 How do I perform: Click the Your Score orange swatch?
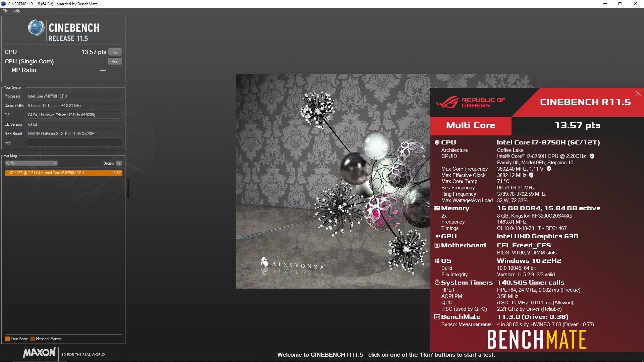7,339
